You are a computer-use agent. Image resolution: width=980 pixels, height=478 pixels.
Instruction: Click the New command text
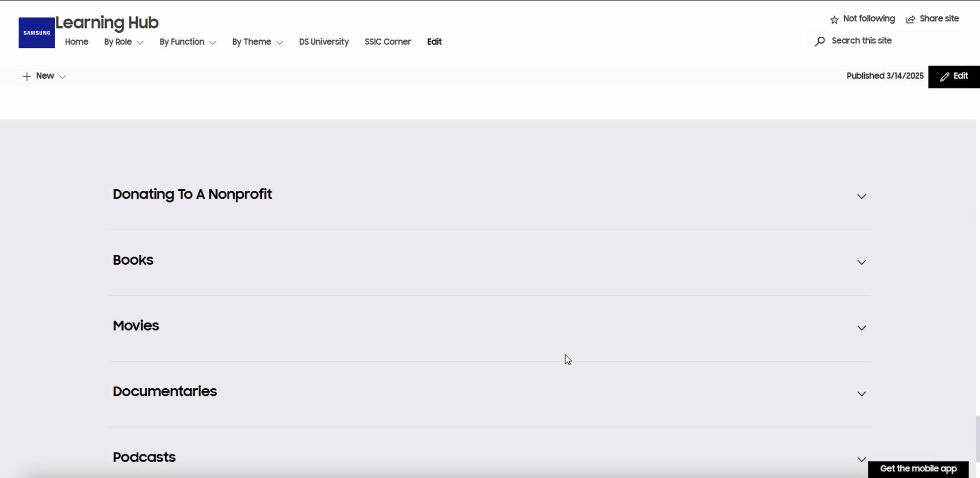click(45, 76)
